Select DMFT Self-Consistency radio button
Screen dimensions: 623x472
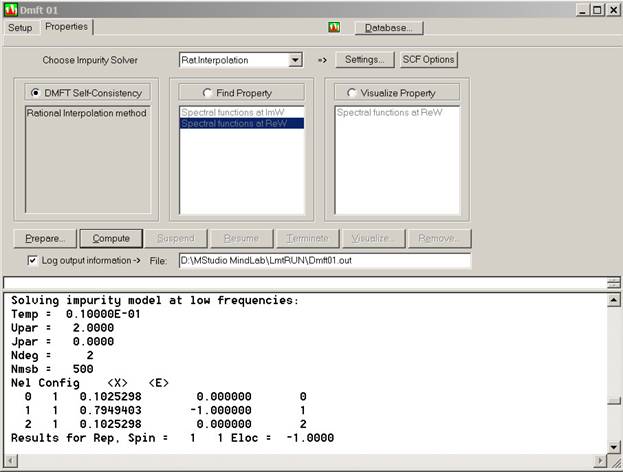point(37,93)
